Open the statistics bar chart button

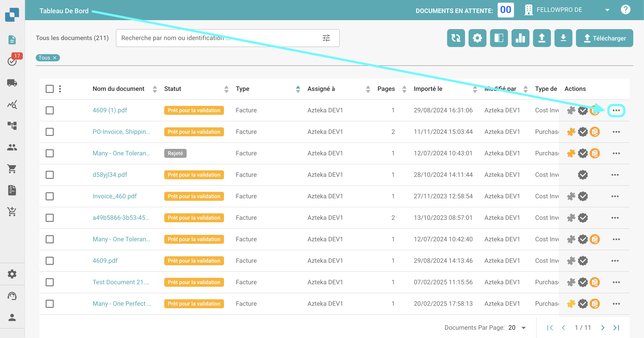click(x=520, y=38)
